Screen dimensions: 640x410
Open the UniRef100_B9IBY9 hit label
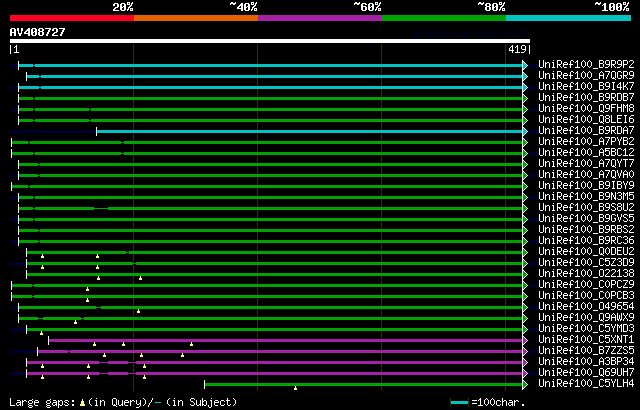pyautogui.click(x=572, y=186)
